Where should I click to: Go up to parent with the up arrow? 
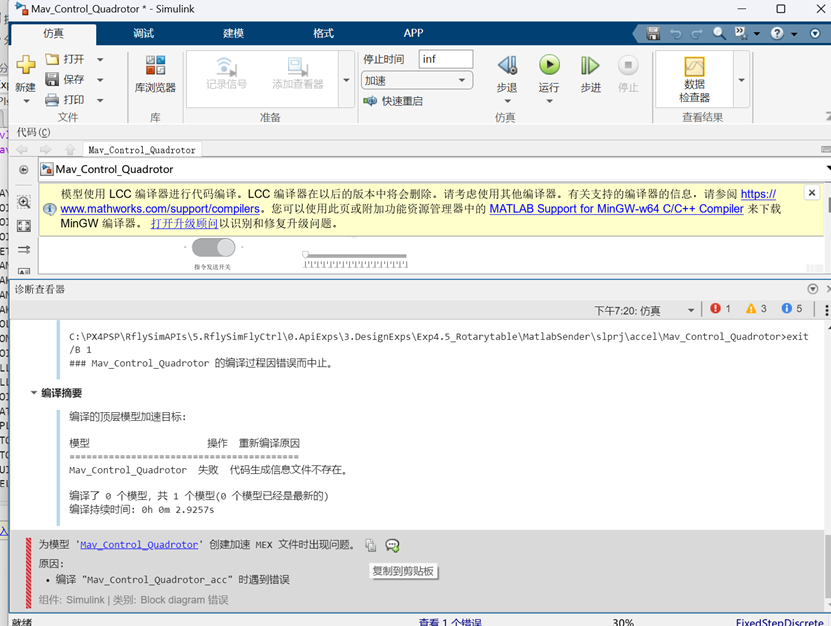(70, 150)
